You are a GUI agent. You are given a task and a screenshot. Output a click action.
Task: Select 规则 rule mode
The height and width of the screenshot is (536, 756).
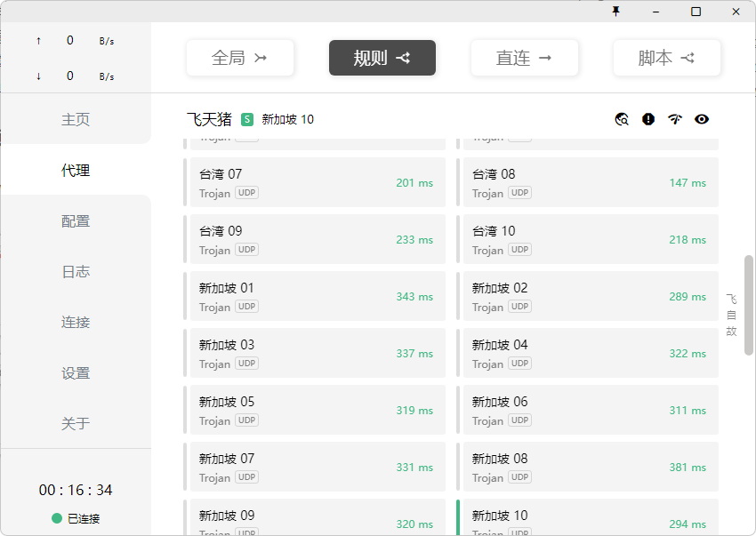coord(382,58)
